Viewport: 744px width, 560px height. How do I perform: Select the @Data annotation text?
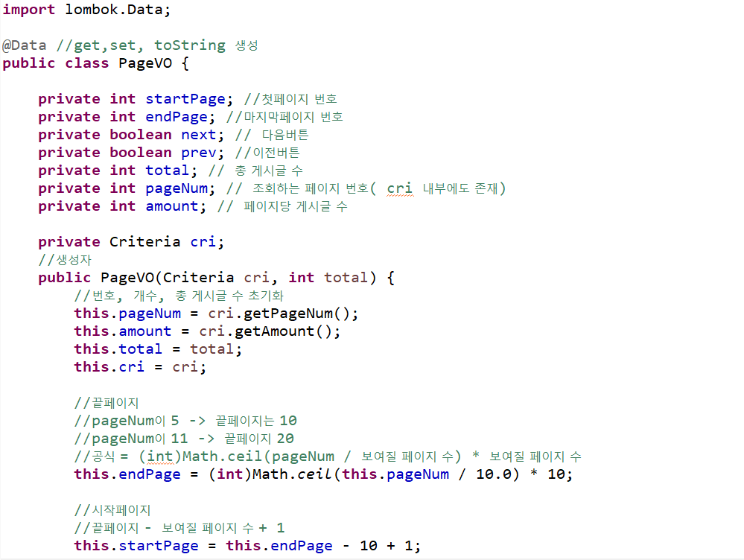(x=24, y=45)
